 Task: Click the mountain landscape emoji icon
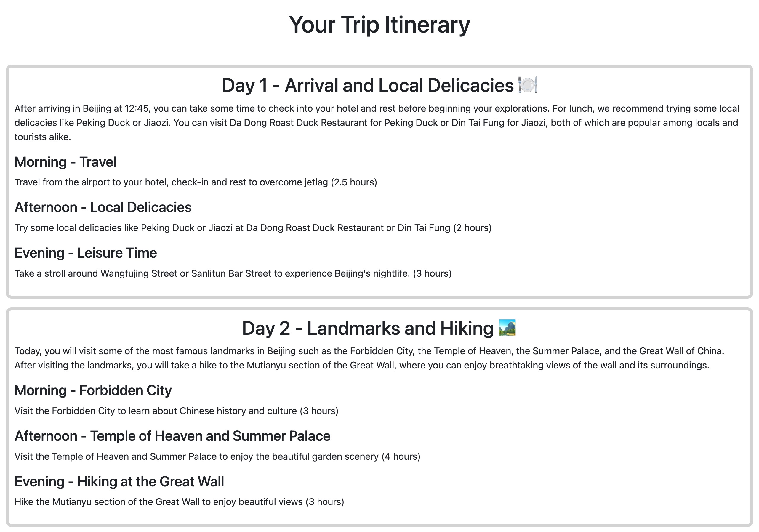[507, 328]
